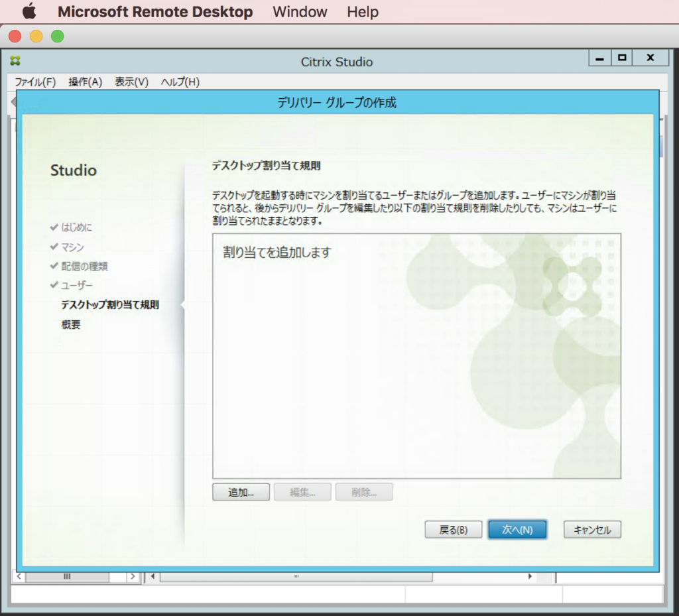Click the デリバリー グループの作成 dialog title
679x616 pixels.
tap(336, 103)
